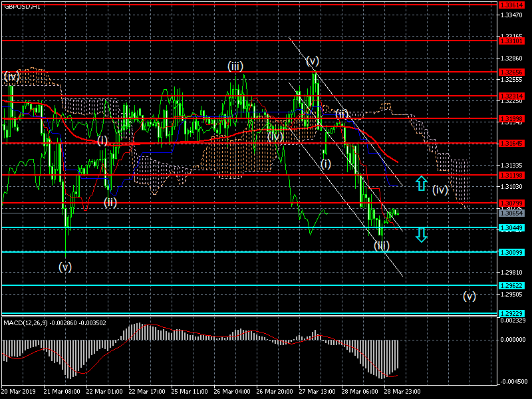532x399 pixels.
Task: Click the cyan down arrow near 1.30449
Action: [421, 234]
